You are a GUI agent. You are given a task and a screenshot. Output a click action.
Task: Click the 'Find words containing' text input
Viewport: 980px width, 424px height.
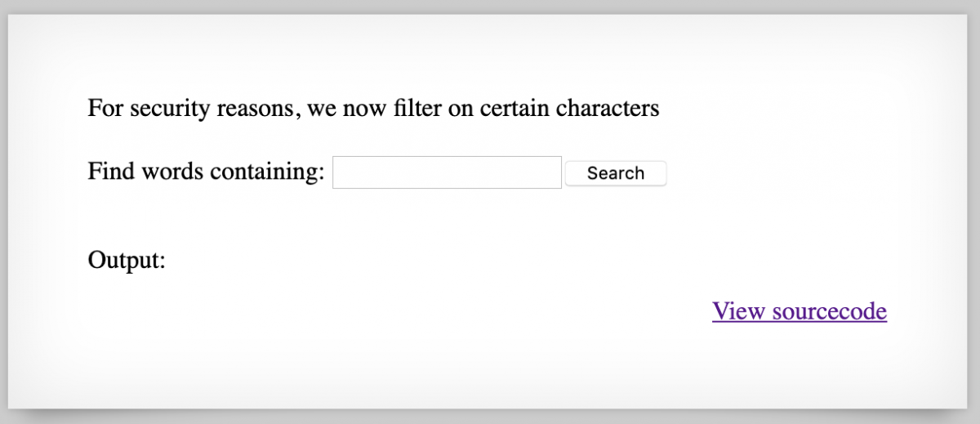[x=447, y=172]
